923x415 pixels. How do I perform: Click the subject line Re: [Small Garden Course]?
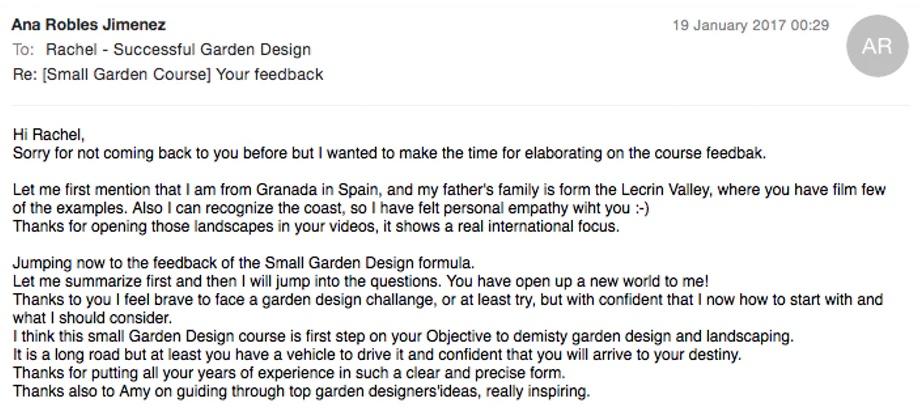[x=167, y=75]
